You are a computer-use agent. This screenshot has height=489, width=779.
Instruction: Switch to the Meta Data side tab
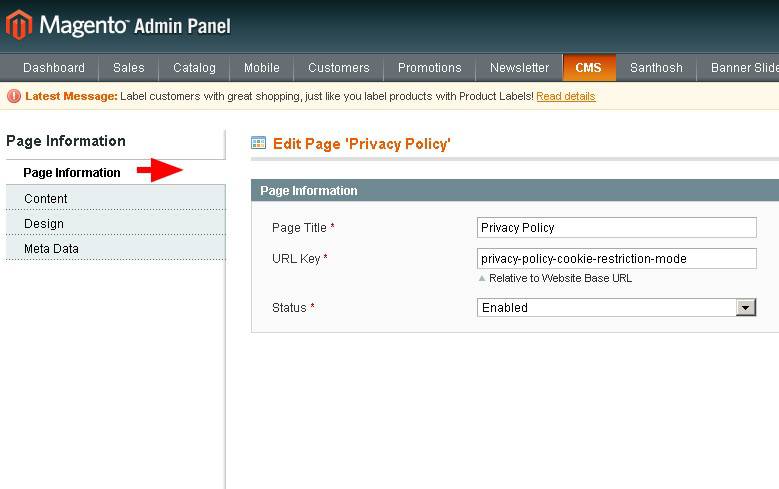[52, 249]
